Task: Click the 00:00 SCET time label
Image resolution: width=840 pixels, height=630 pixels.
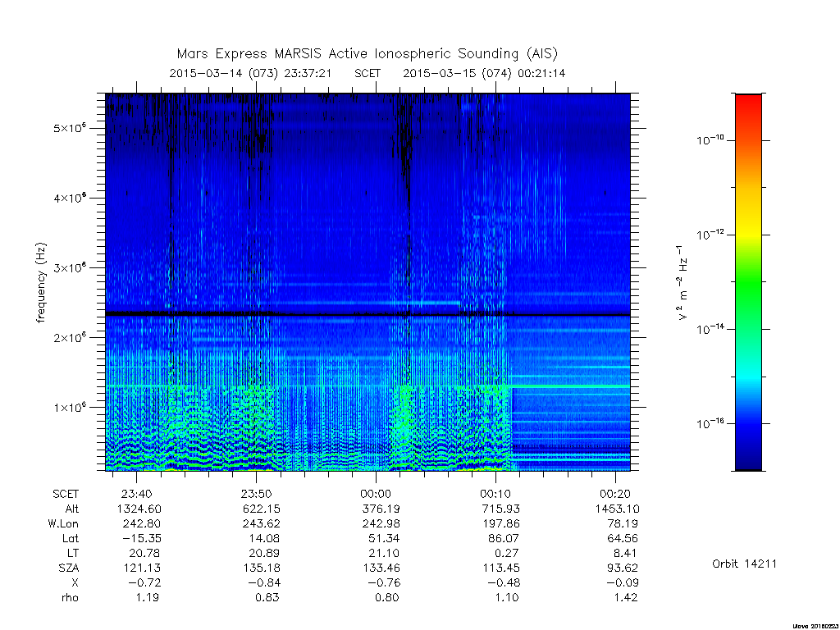Action: coord(376,494)
